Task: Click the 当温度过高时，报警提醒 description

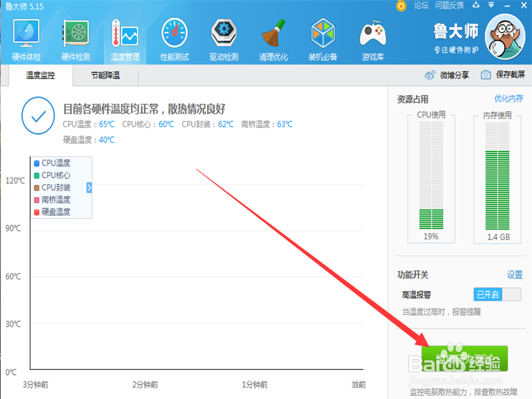Action: 442,312
